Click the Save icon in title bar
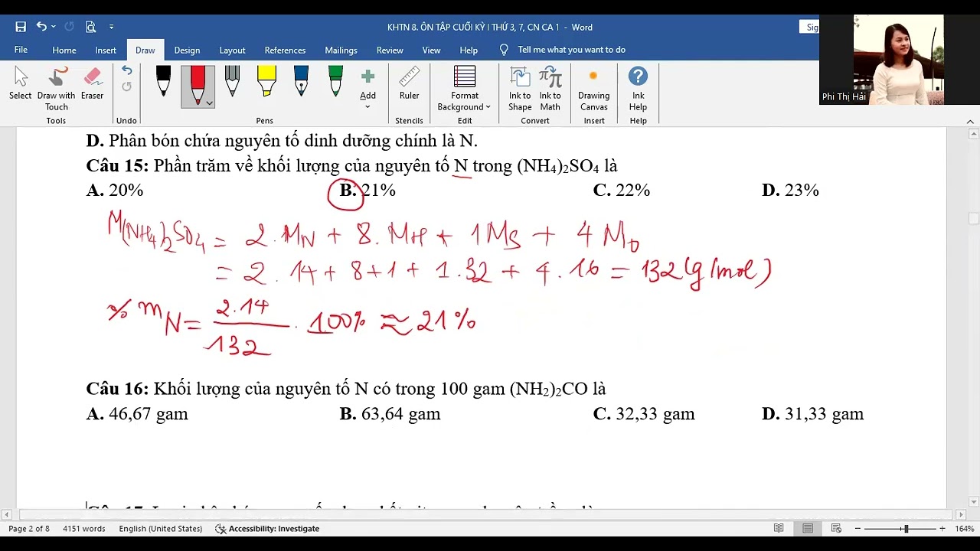 pos(21,27)
